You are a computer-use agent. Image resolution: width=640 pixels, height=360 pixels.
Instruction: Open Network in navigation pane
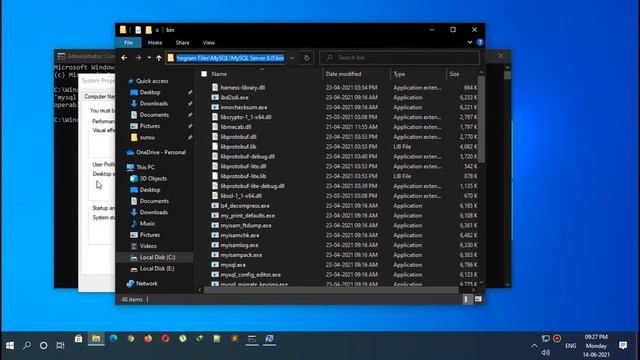point(147,283)
